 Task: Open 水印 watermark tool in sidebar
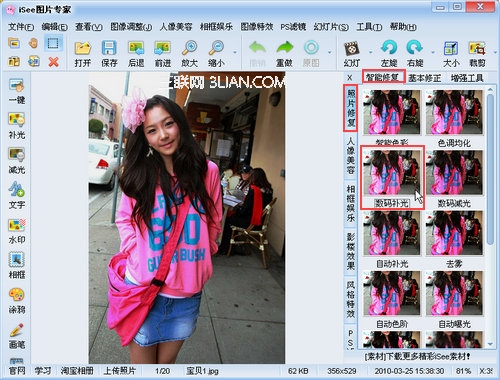[17, 231]
